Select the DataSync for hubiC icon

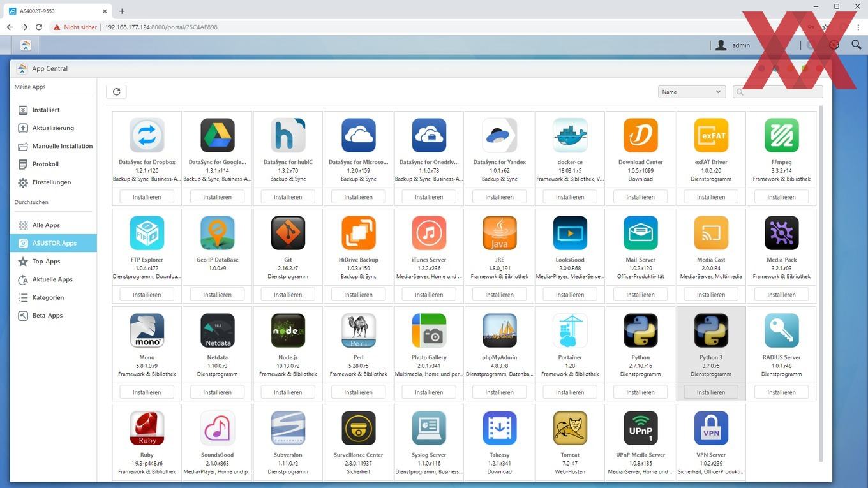[x=288, y=135]
